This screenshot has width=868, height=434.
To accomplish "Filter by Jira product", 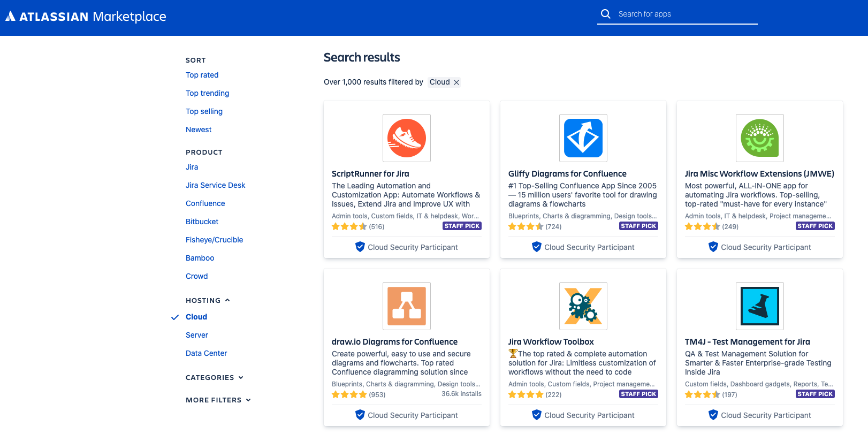I will pyautogui.click(x=192, y=167).
